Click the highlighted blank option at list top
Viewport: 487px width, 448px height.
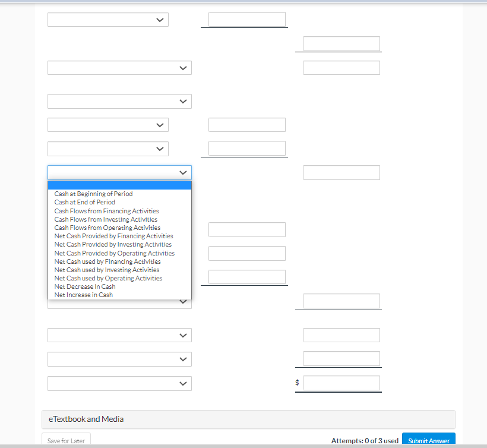coord(119,185)
